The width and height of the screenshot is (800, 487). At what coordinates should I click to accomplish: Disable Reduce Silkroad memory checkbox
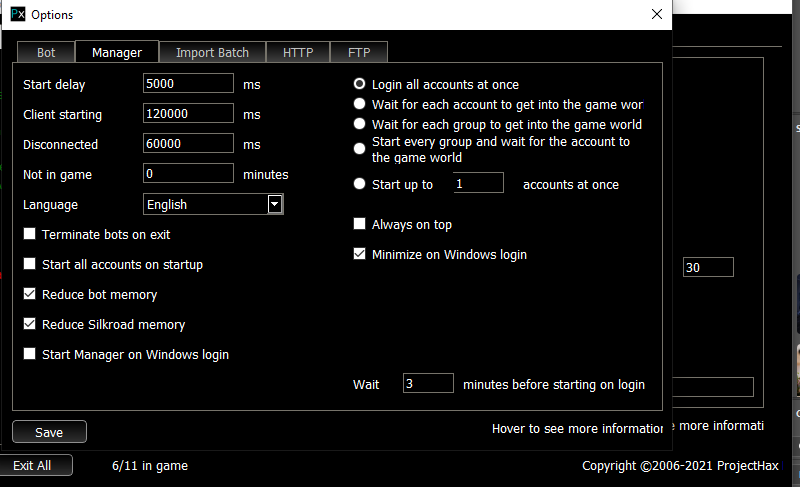point(30,325)
